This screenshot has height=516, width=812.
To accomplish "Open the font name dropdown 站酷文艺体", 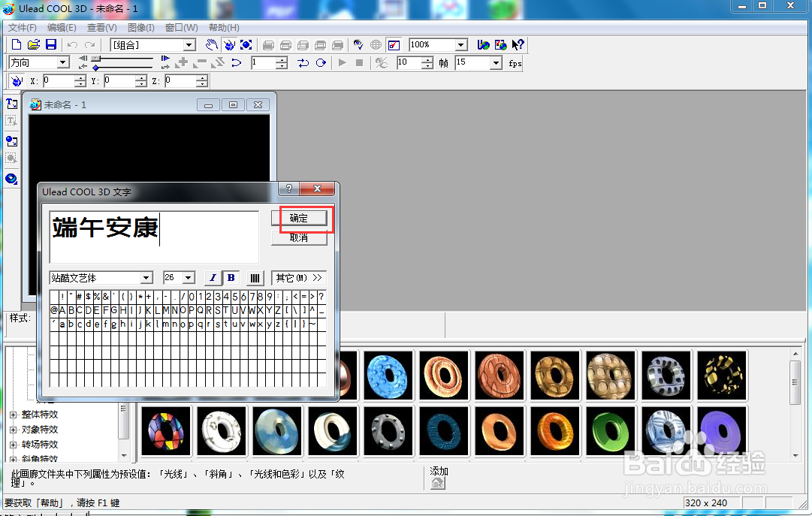I will coord(146,278).
